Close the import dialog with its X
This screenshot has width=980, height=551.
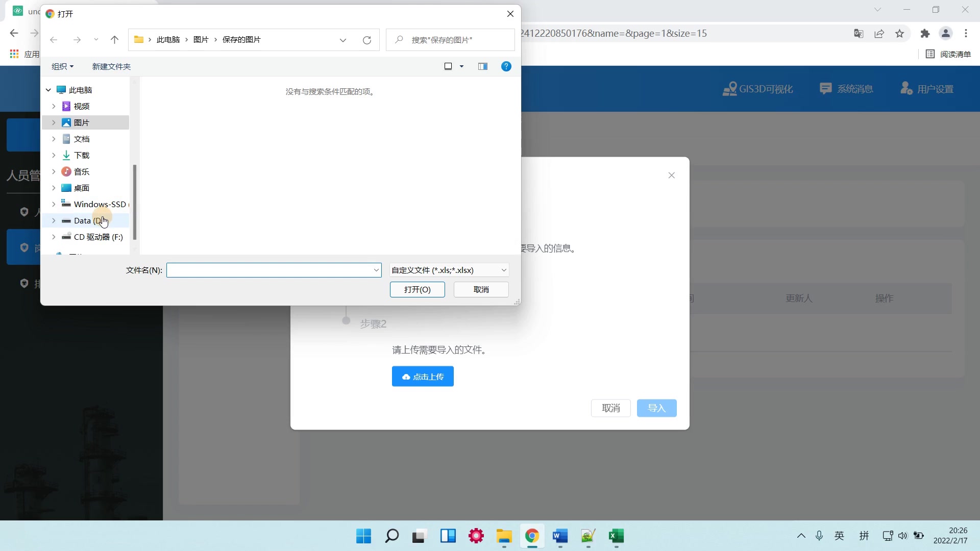[672, 176]
